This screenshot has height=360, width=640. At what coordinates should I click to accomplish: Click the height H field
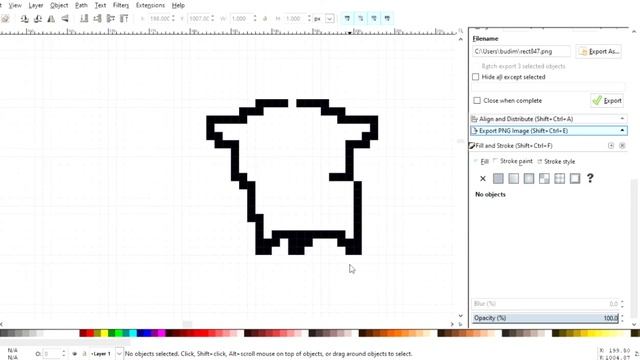tap(296, 18)
